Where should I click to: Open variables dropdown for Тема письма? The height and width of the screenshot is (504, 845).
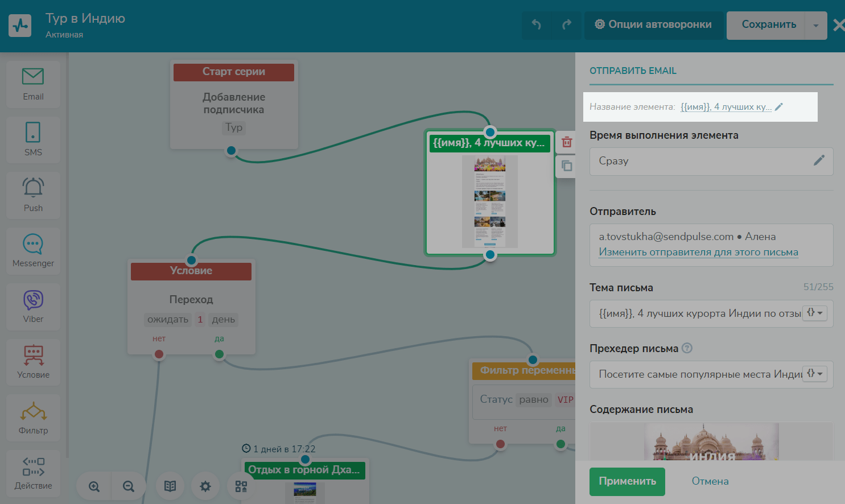coord(815,313)
